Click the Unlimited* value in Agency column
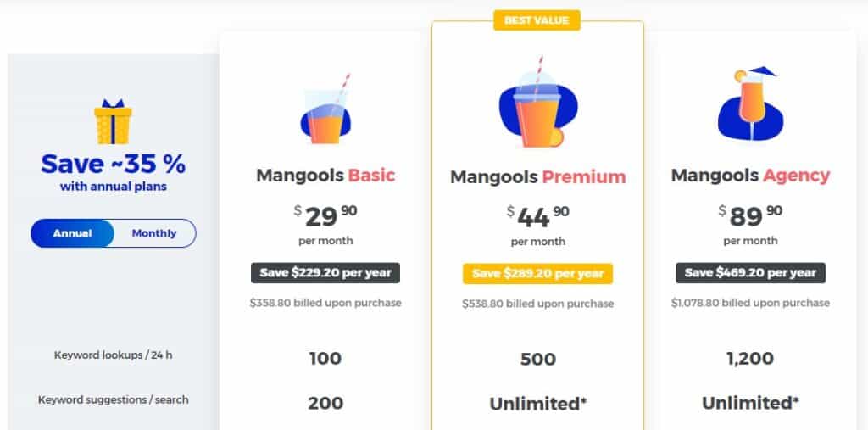 coord(751,403)
